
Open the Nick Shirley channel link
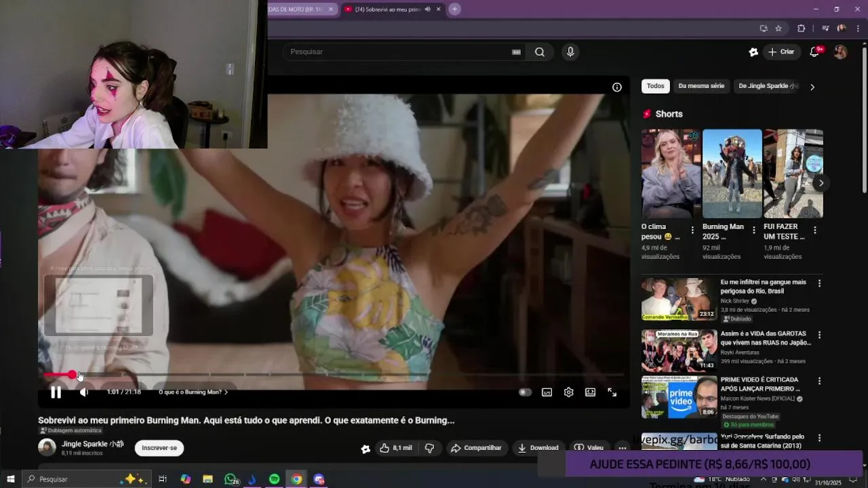click(735, 301)
